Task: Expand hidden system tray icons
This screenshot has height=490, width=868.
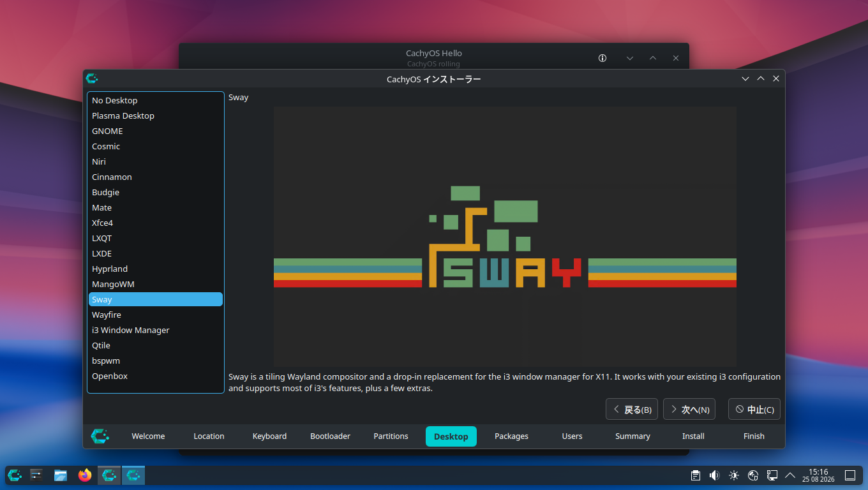Action: coord(790,475)
